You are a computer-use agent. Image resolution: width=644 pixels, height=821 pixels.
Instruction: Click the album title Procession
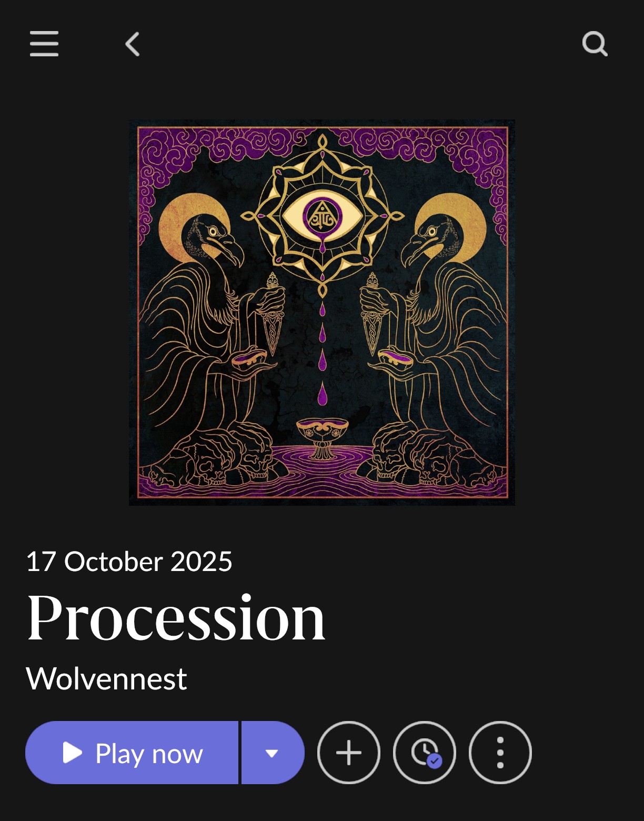pos(176,617)
